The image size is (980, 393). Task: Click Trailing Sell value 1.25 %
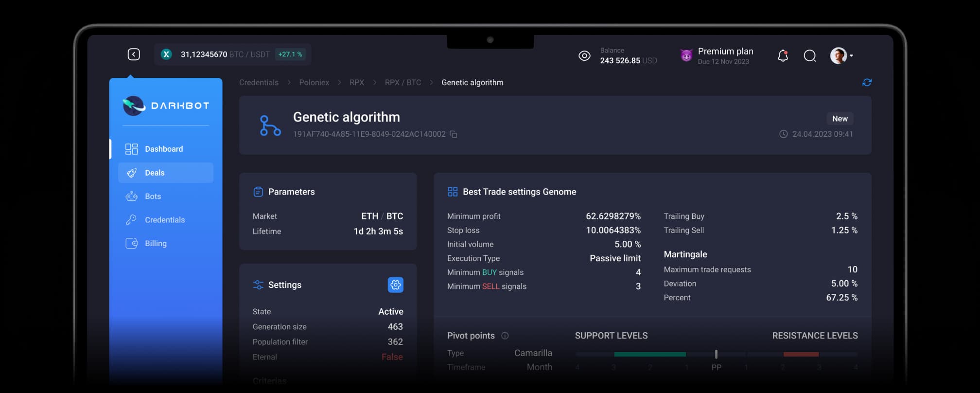[x=844, y=231]
